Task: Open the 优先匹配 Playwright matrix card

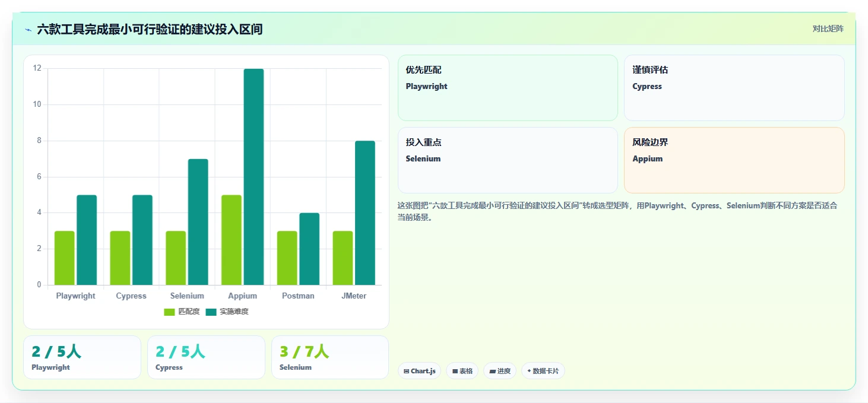Action: coord(508,88)
